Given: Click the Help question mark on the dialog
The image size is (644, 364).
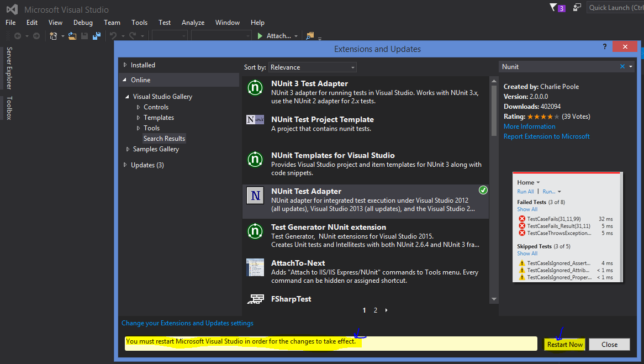Looking at the screenshot, I should pyautogui.click(x=604, y=46).
